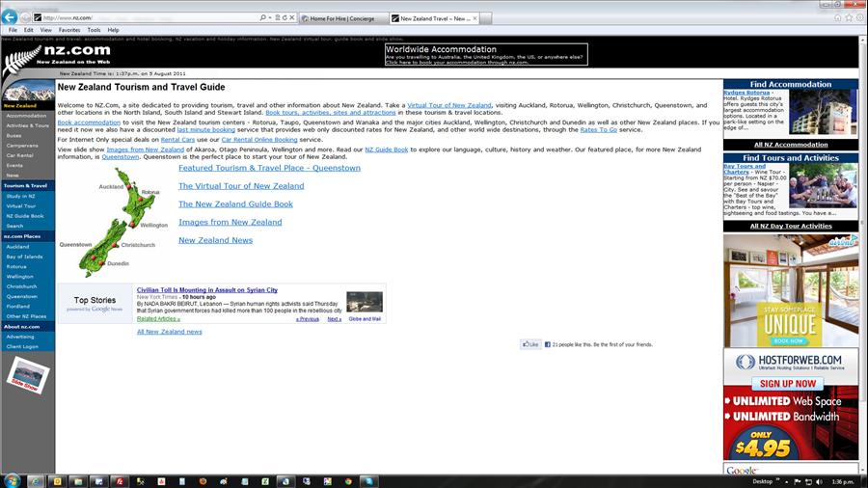Open the Windows Start orb
This screenshot has height=488, width=868.
click(11, 481)
